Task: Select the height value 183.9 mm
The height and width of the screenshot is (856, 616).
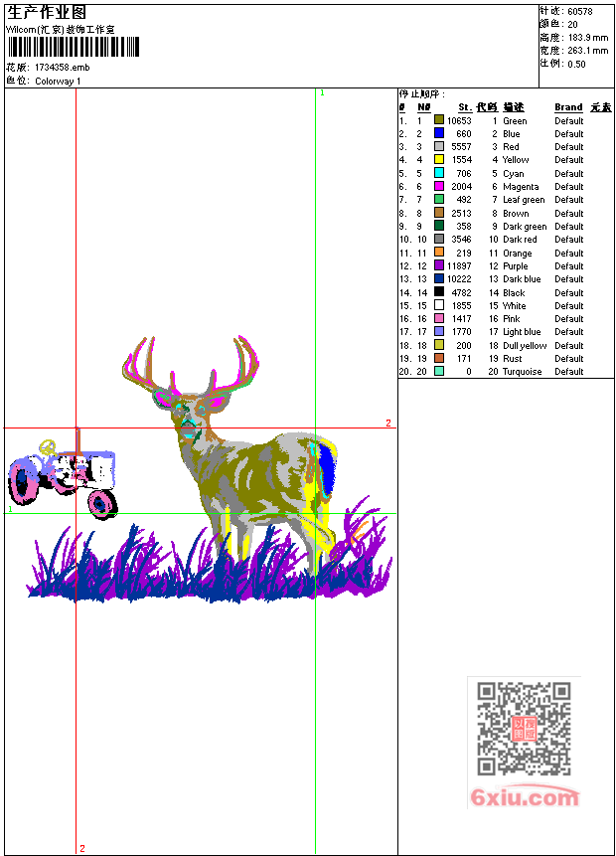Action: (x=588, y=38)
